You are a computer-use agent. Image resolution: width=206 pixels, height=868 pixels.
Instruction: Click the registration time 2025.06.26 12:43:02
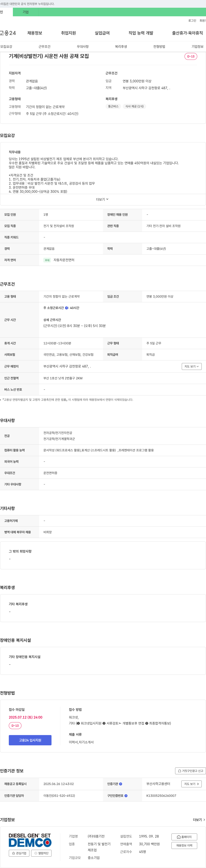pos(59,784)
